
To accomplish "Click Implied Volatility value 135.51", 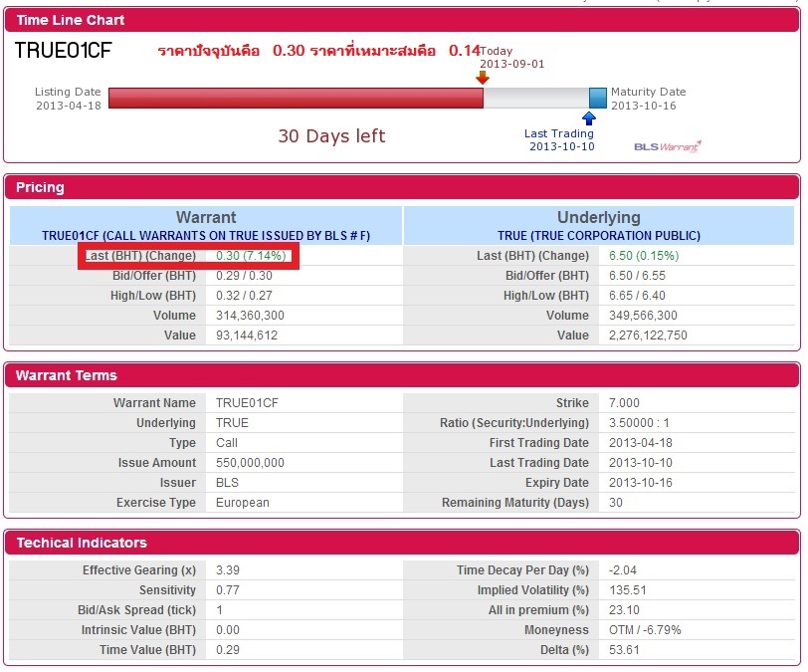I will (628, 590).
